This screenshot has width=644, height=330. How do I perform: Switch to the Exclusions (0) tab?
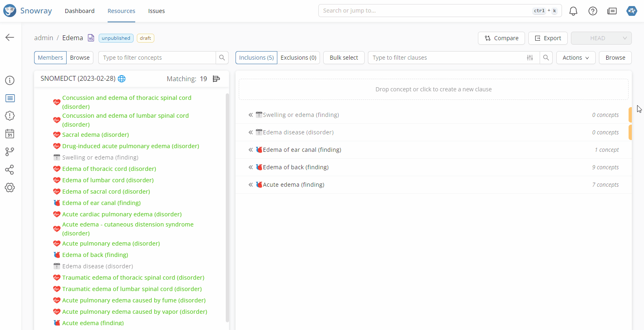click(x=298, y=58)
